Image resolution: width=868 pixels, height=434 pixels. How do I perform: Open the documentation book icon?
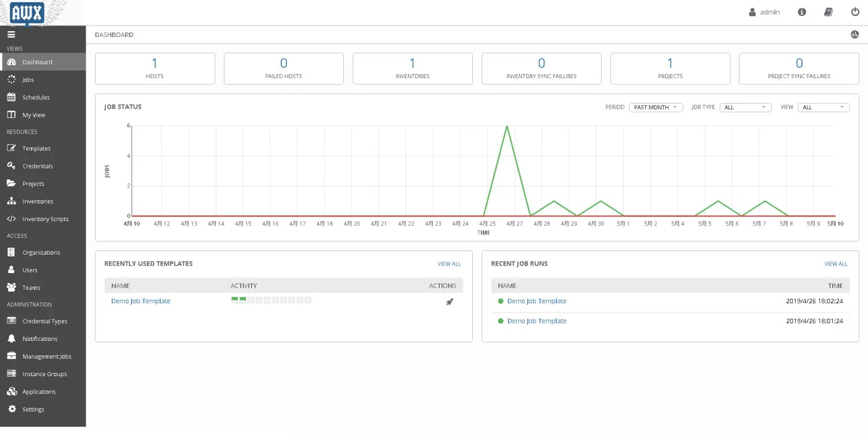tap(828, 12)
